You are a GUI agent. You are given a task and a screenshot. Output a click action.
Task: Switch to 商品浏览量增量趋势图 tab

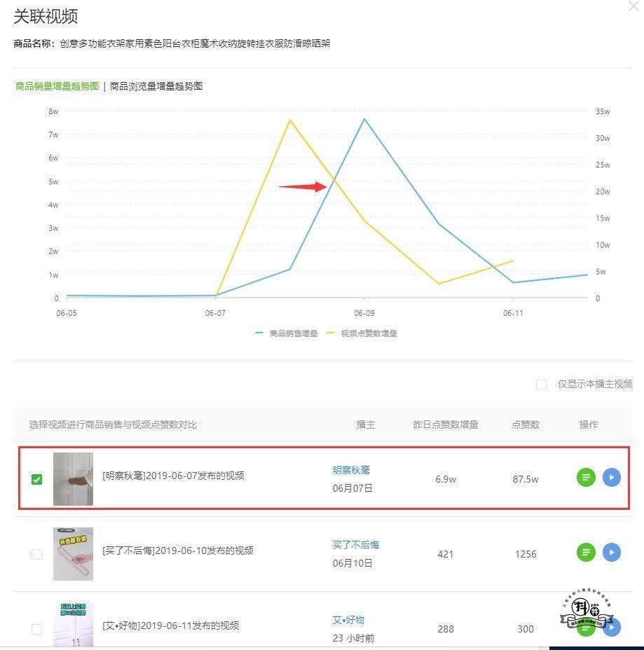(x=156, y=86)
